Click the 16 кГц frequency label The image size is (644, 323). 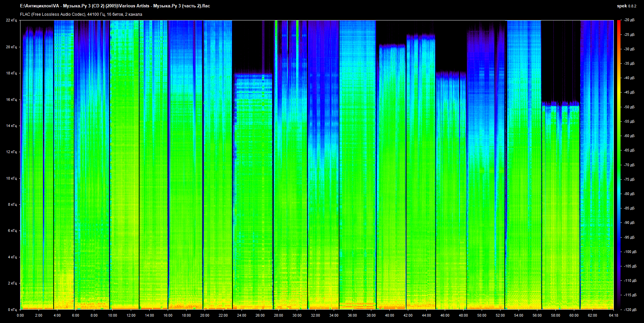[x=11, y=100]
